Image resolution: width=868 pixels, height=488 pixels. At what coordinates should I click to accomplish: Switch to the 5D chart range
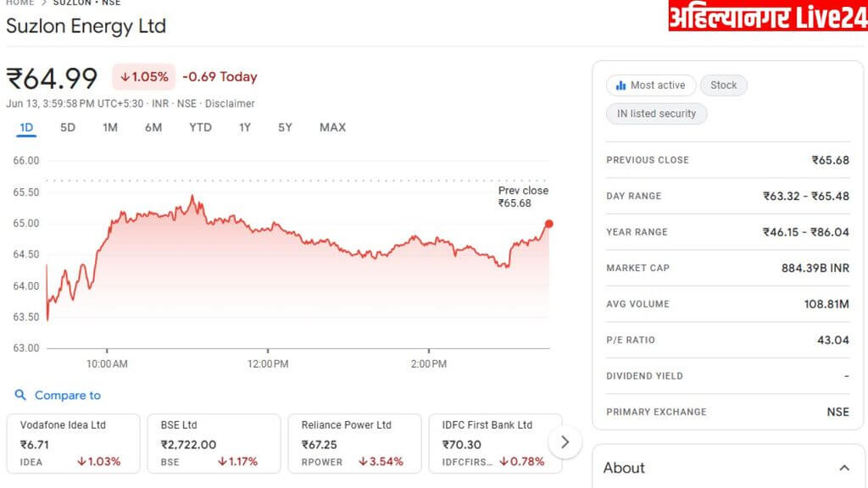coord(68,128)
